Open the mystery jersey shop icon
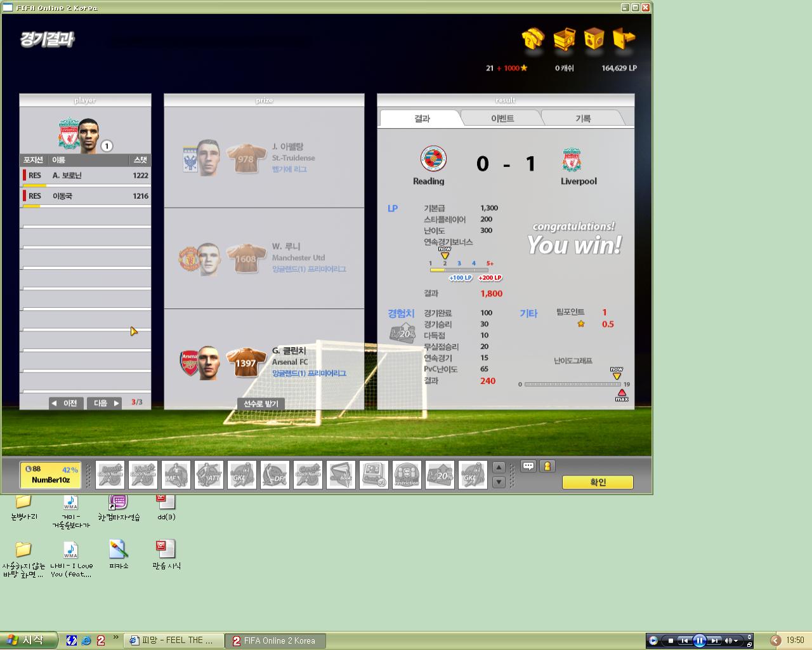This screenshot has height=650, width=812. point(533,38)
